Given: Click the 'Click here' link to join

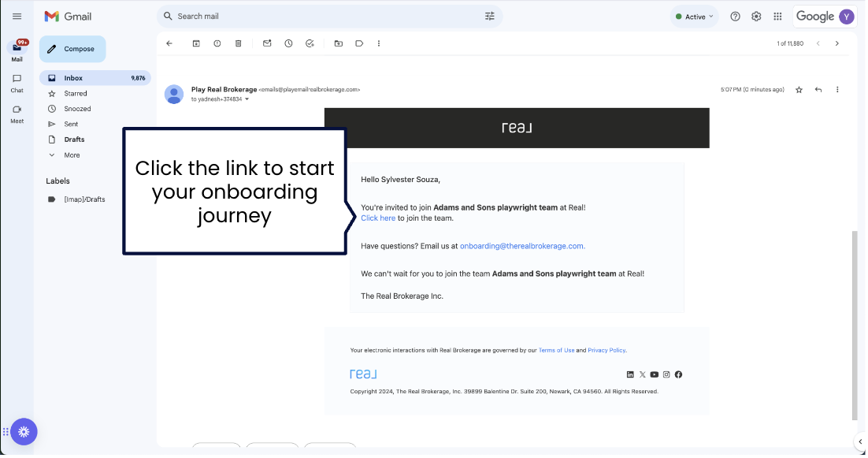Looking at the screenshot, I should pos(378,218).
